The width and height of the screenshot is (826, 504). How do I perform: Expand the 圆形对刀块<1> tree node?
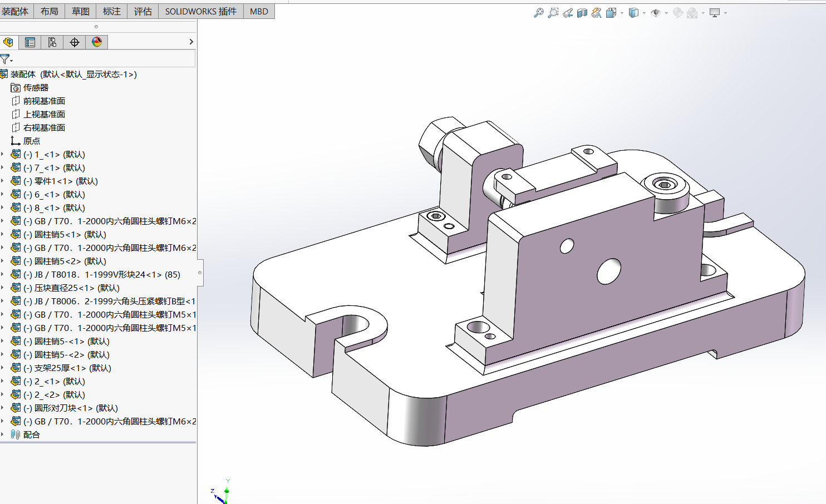[3, 408]
